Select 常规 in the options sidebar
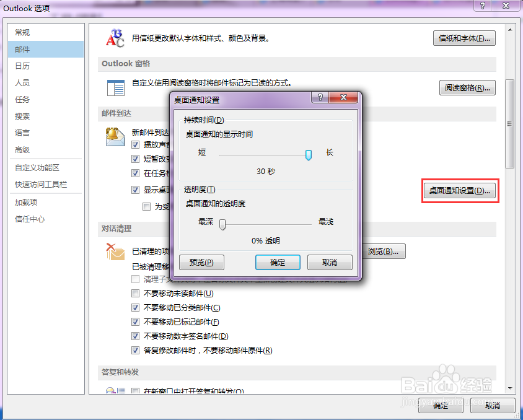This screenshot has height=420, width=523. 46,33
